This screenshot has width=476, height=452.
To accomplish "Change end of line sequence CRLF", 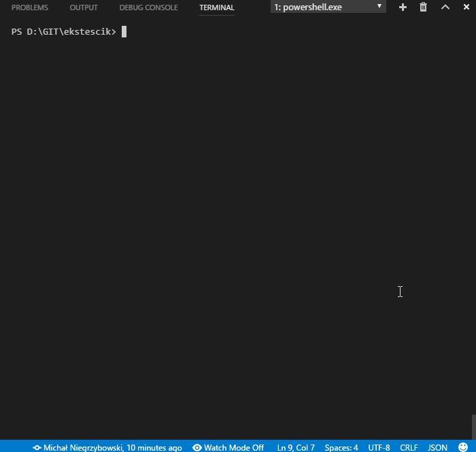I will coord(409,447).
